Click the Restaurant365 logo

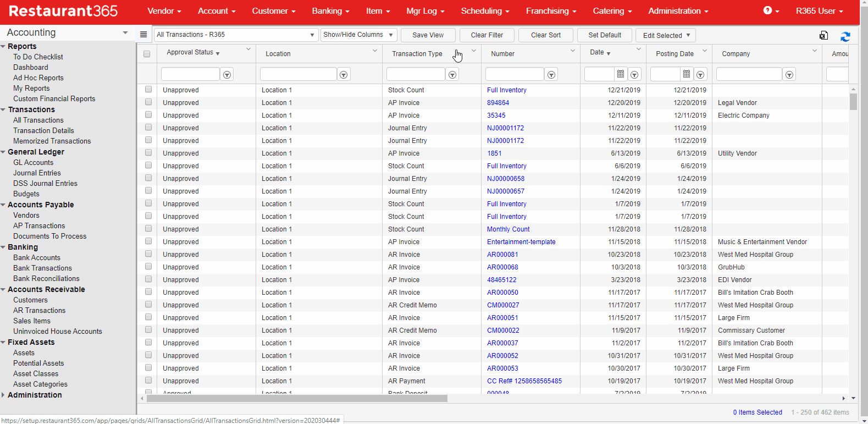click(x=63, y=11)
